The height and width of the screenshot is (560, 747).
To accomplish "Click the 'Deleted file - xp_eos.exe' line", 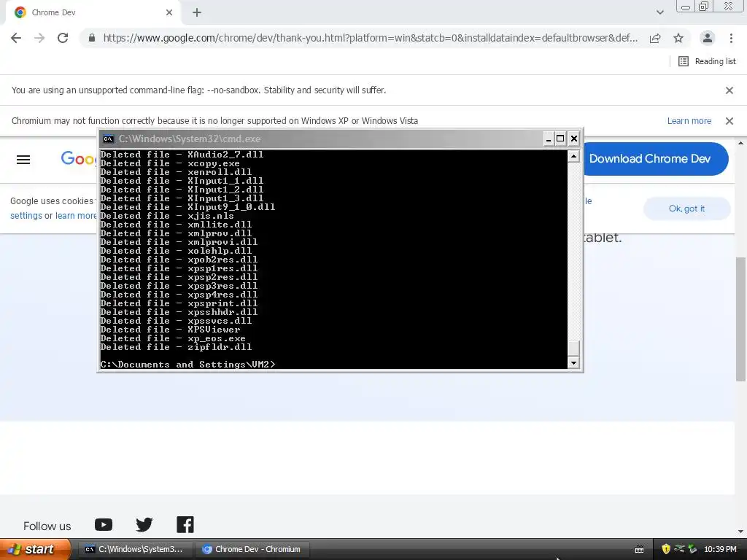I will pos(173,338).
